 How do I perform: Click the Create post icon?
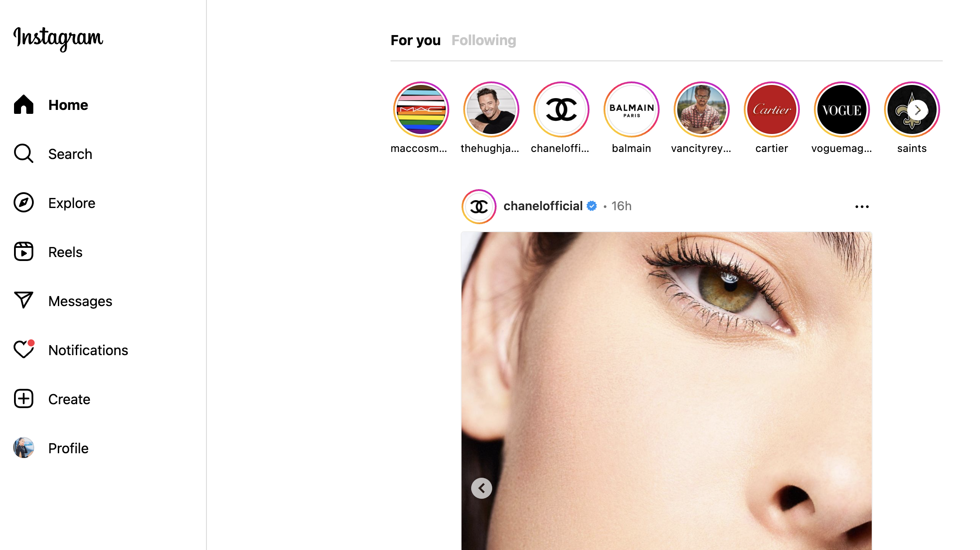24,399
